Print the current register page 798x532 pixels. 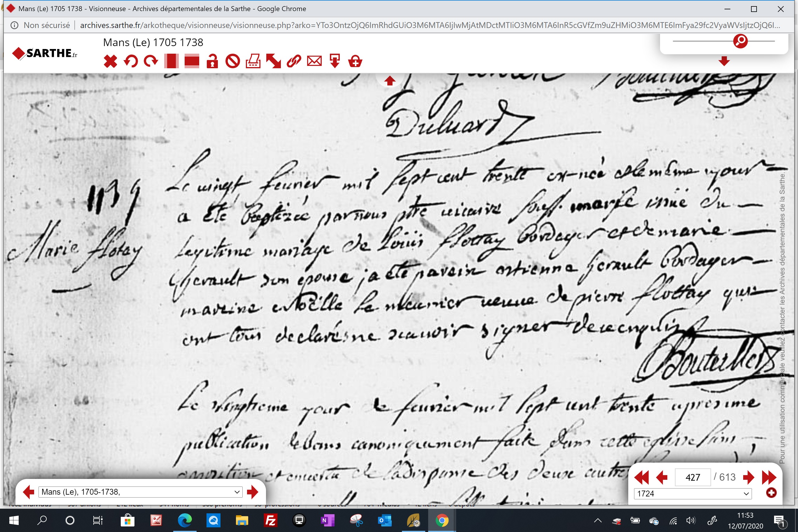(x=253, y=62)
